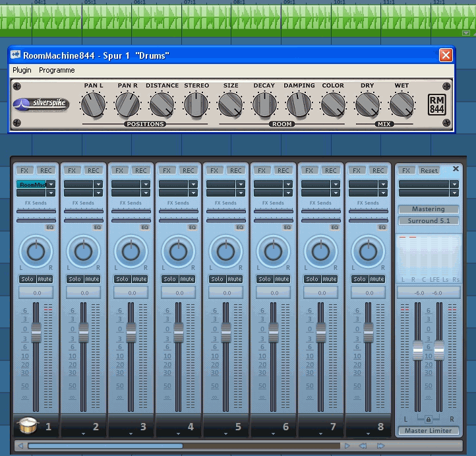Click the scroll right arrow of the mixer scrollbar
The height and width of the screenshot is (456, 476).
click(x=347, y=445)
